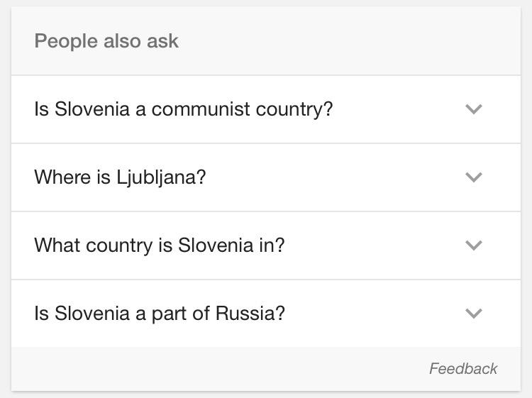Screen dimensions: 532x398
Task: Open the 'What country is Slovenia in?' question
Action: coord(159,245)
